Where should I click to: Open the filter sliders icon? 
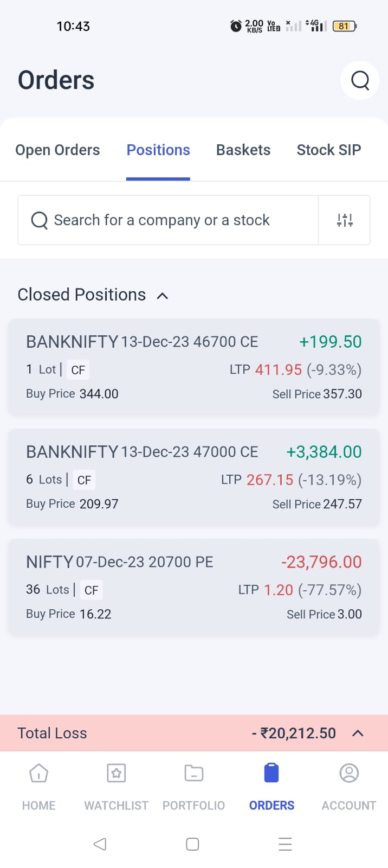(x=345, y=220)
